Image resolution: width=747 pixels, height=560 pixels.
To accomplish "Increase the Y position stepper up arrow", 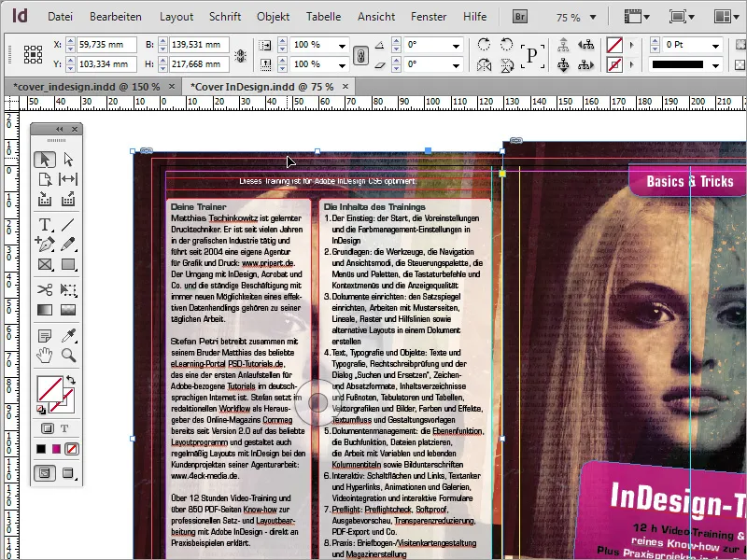I will (71, 60).
